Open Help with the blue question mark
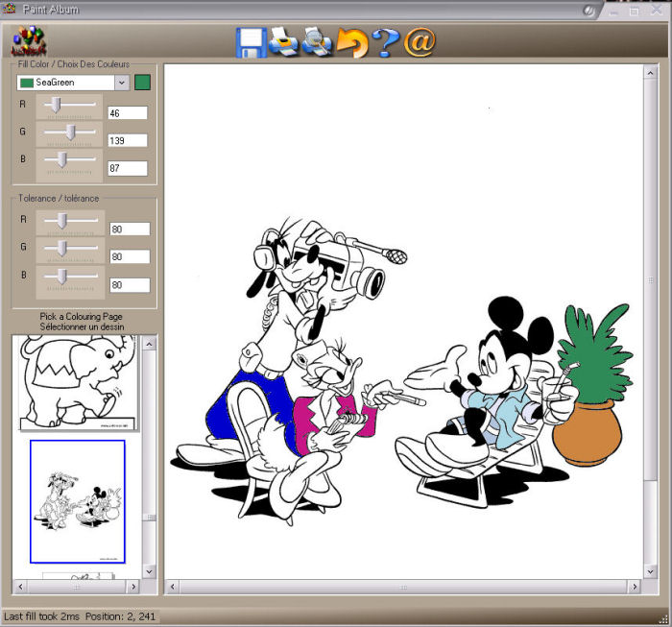Image resolution: width=672 pixels, height=627 pixels. pos(386,42)
